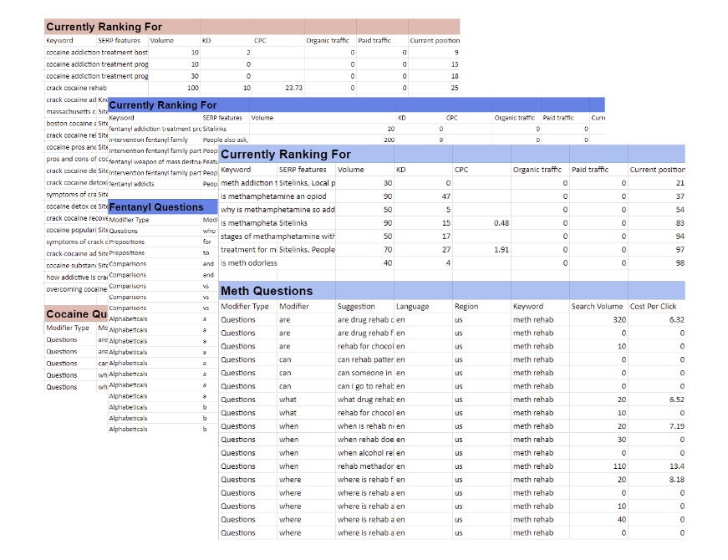Select the 13.4 cost per click cell
Viewport: 728px width, 560px height.
[657, 466]
